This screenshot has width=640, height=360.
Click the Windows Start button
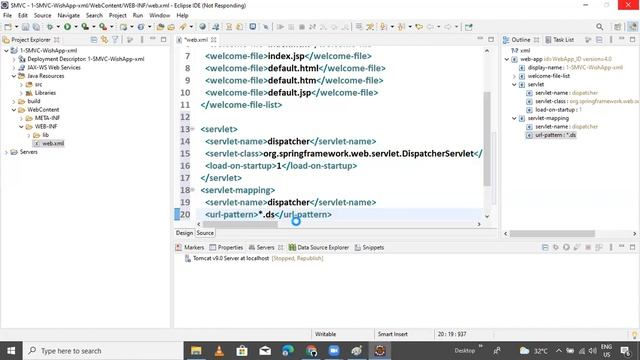pyautogui.click(x=11, y=351)
